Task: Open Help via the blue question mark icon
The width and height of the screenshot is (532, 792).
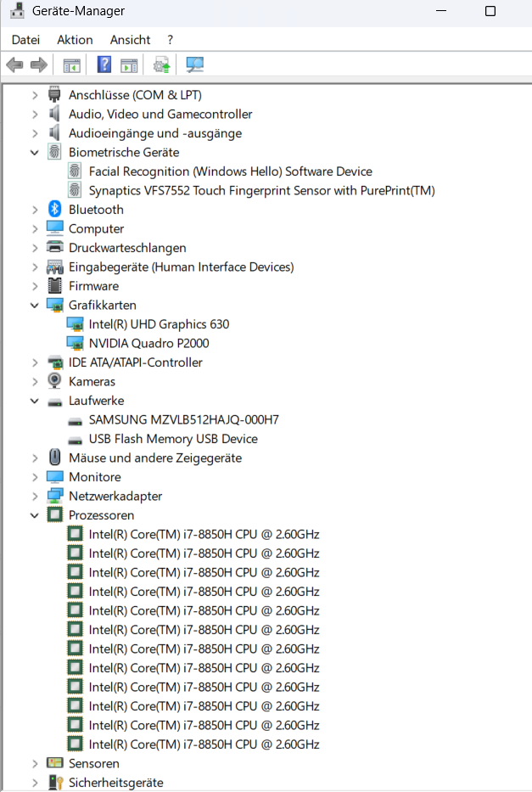Action: (x=104, y=65)
